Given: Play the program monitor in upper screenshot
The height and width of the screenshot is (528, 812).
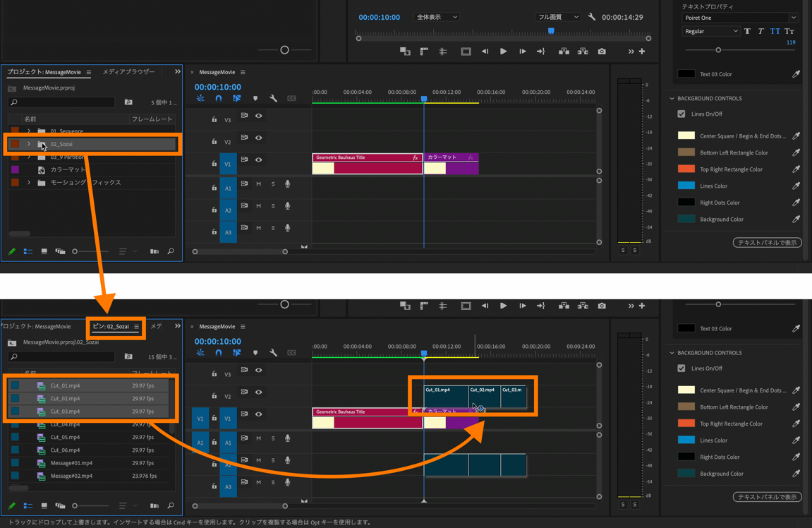Looking at the screenshot, I should 503,52.
